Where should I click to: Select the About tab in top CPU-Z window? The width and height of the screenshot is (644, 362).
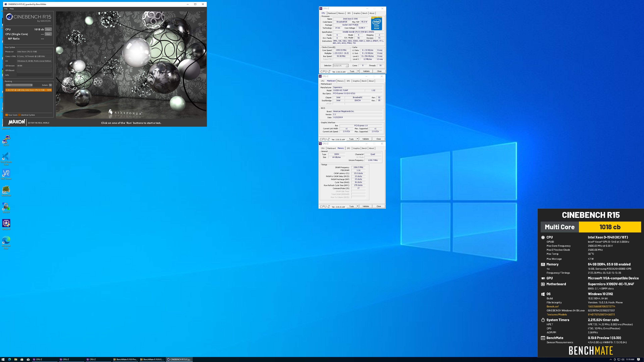click(x=372, y=13)
